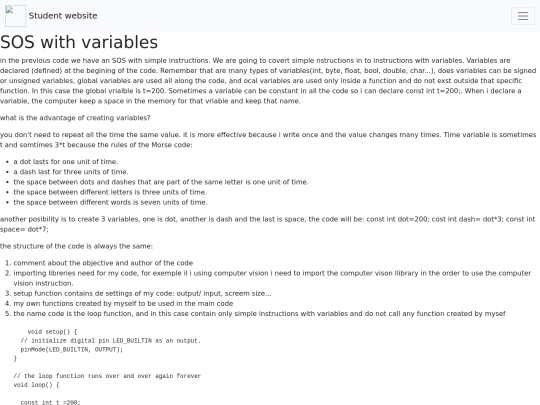Viewport: 540px width, 405px height.
Task: Click the bullet about space between different words
Action: (x=110, y=202)
